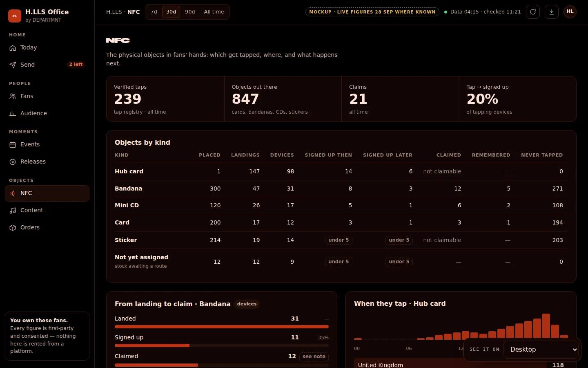Click the Hub card row name
Viewport: 588px width, 368px height.
129,171
